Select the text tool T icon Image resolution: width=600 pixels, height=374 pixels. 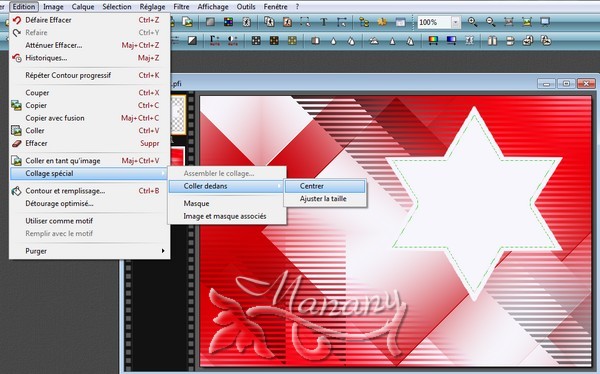point(324,22)
